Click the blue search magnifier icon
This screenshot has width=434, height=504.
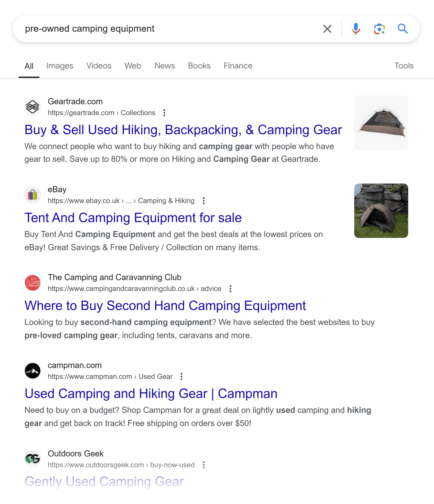pyautogui.click(x=403, y=29)
